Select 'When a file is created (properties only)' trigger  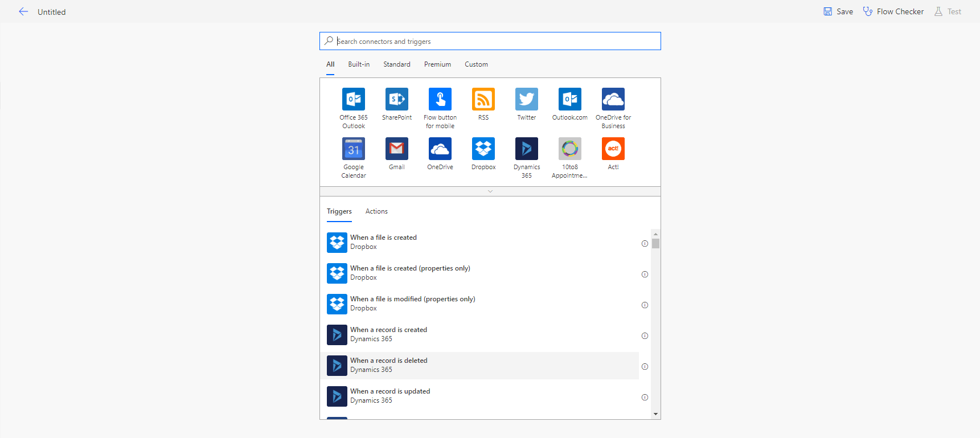coord(479,273)
